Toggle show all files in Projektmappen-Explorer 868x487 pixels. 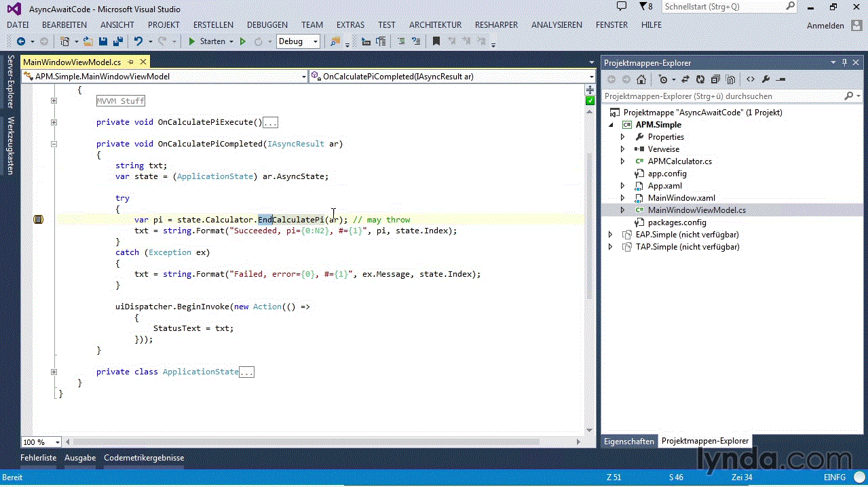coord(730,79)
